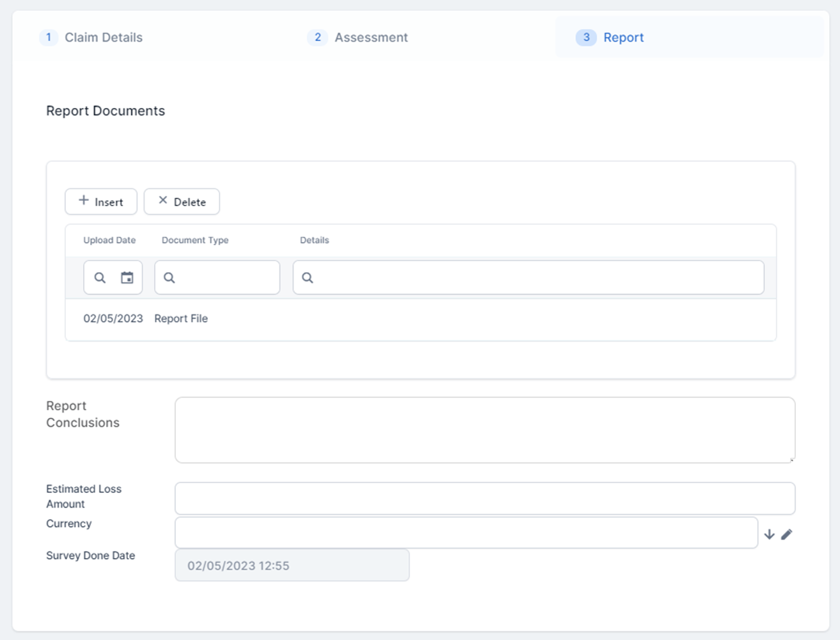This screenshot has height=640, width=840.
Task: Go to the Assessment step tab
Action: pos(370,38)
